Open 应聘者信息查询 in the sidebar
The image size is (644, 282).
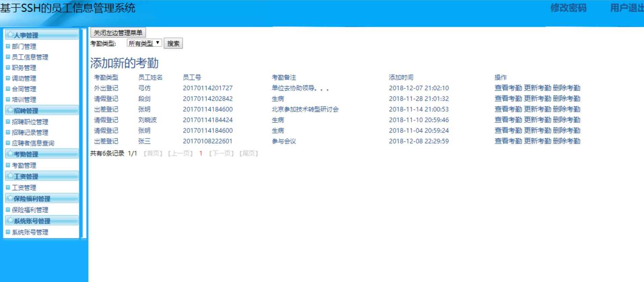click(33, 143)
